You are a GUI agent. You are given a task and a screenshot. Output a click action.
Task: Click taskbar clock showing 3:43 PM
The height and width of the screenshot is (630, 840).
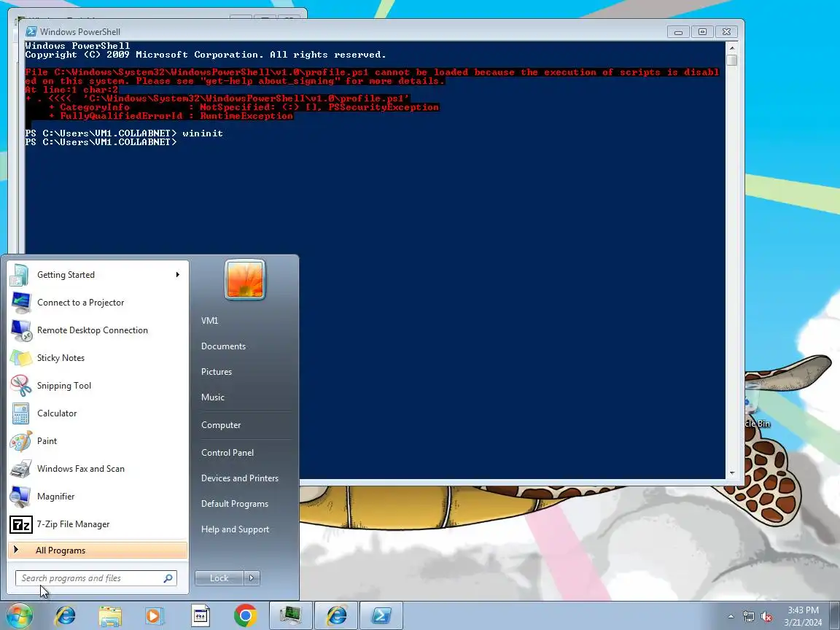803,616
